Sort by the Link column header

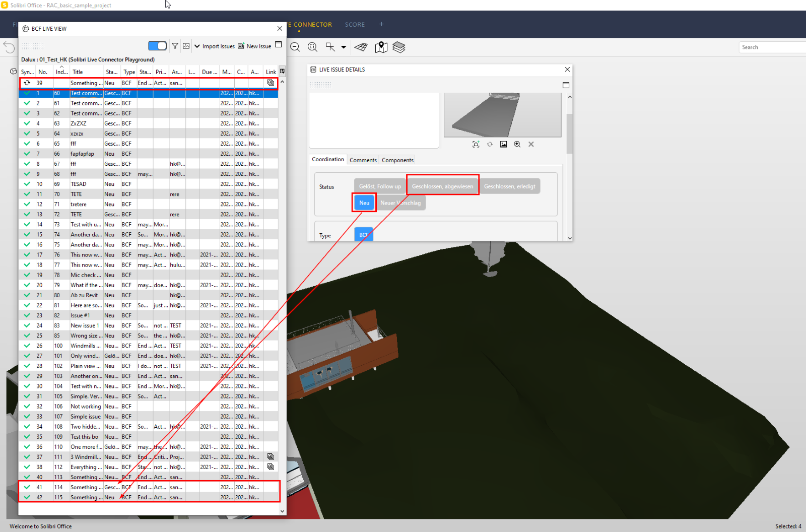pyautogui.click(x=271, y=72)
